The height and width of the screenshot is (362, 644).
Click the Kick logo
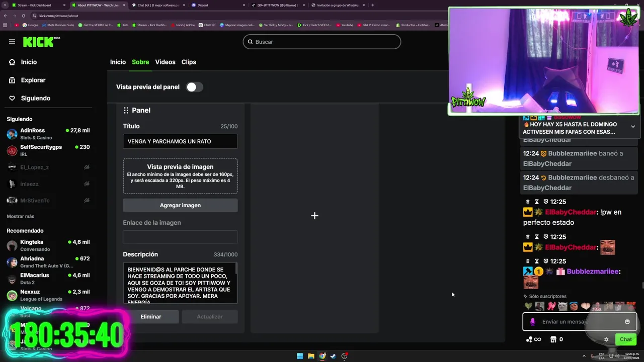click(x=41, y=42)
